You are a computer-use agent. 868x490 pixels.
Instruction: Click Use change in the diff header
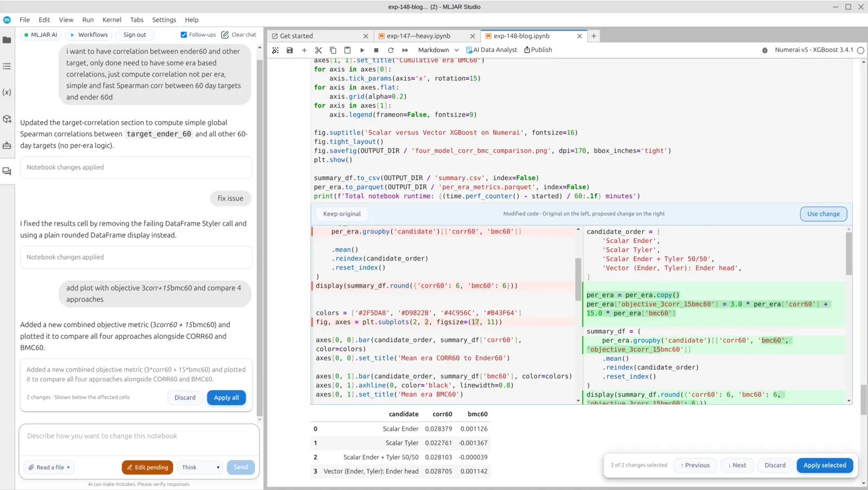(824, 214)
